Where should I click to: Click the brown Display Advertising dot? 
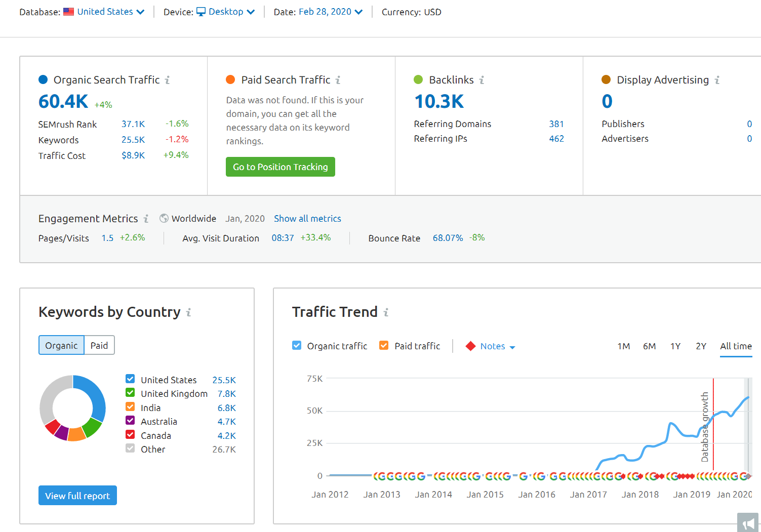pyautogui.click(x=606, y=79)
